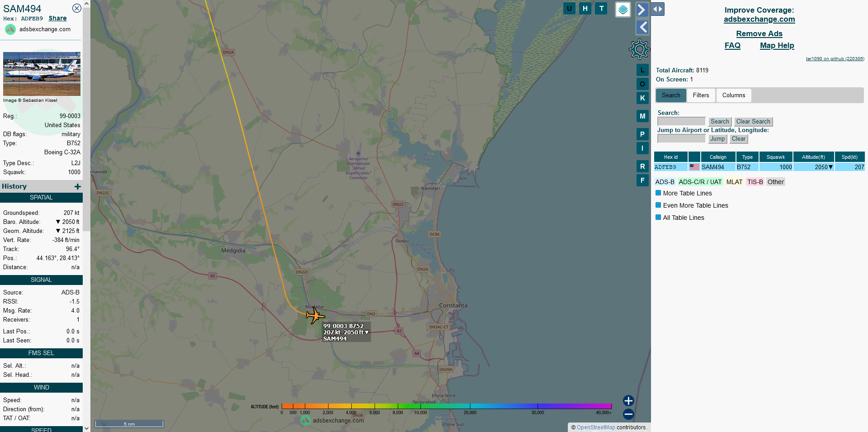Sort table by Spd(kt) column
Screen dimensions: 868x432
849,157
